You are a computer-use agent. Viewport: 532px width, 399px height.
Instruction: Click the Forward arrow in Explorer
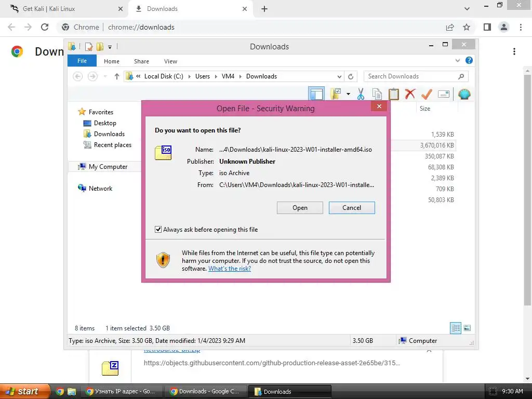[92, 76]
